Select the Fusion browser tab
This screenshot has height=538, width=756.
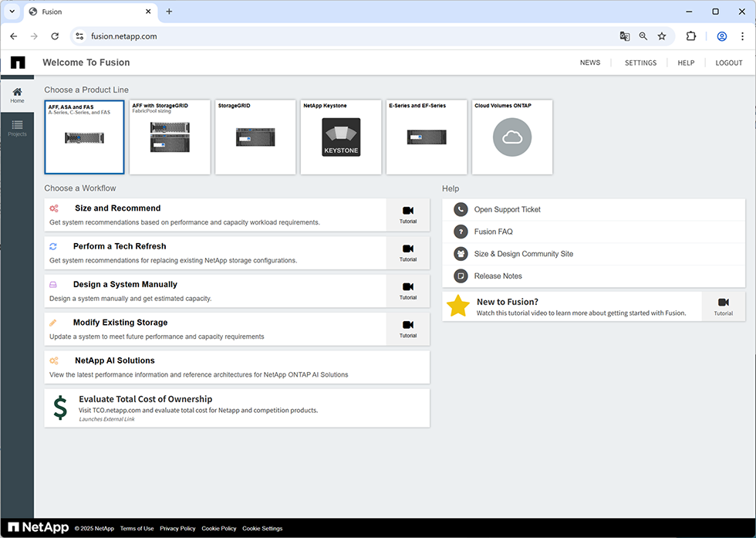click(91, 12)
